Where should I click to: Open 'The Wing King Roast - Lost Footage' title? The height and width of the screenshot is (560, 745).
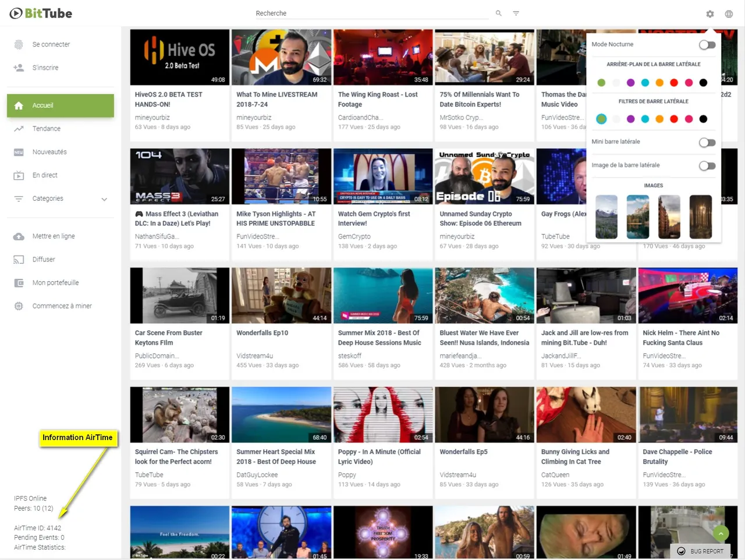click(378, 100)
